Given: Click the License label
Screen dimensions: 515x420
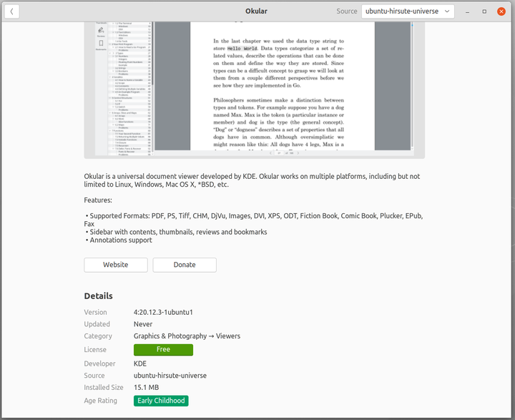Looking at the screenshot, I should click(x=95, y=350).
